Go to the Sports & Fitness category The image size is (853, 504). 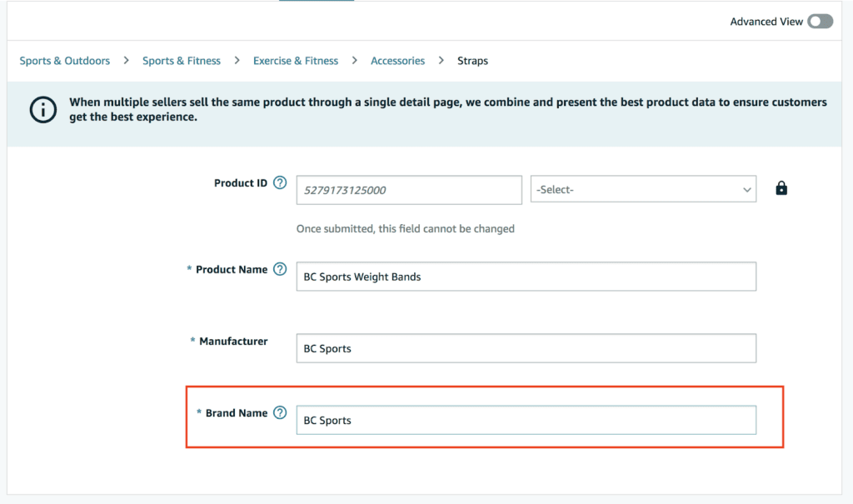[x=182, y=61]
